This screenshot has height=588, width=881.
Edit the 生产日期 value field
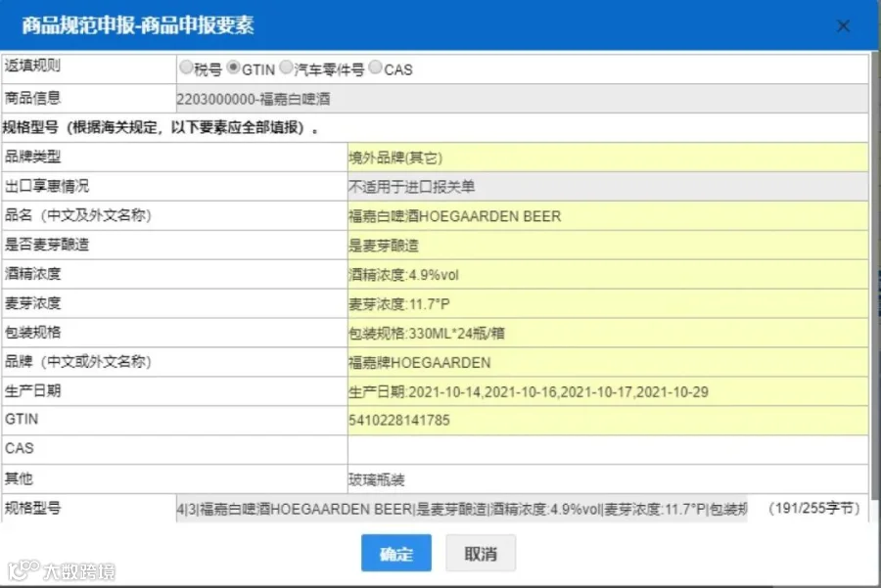click(608, 391)
